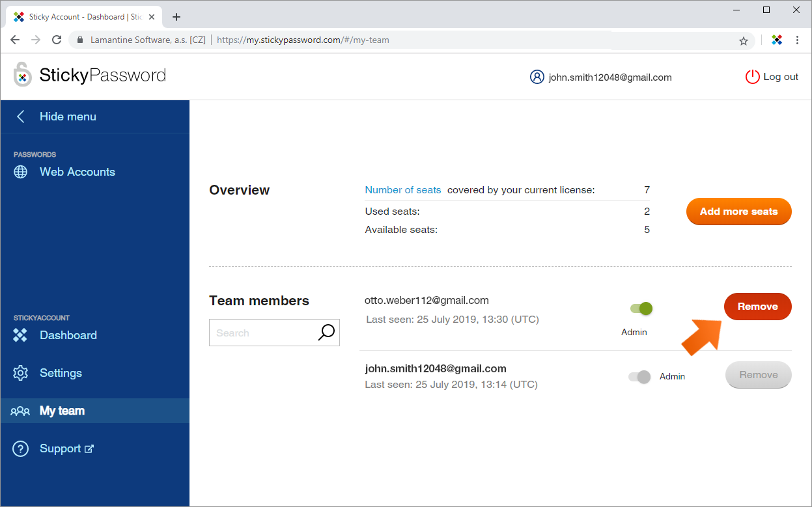
Task: Click the Web Accounts globe icon
Action: coord(21,172)
